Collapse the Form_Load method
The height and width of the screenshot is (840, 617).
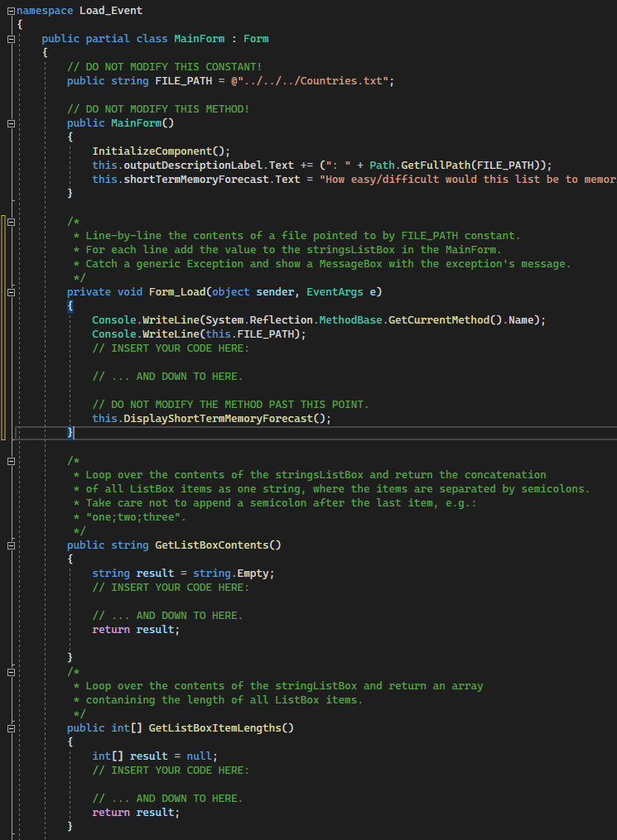[10, 292]
